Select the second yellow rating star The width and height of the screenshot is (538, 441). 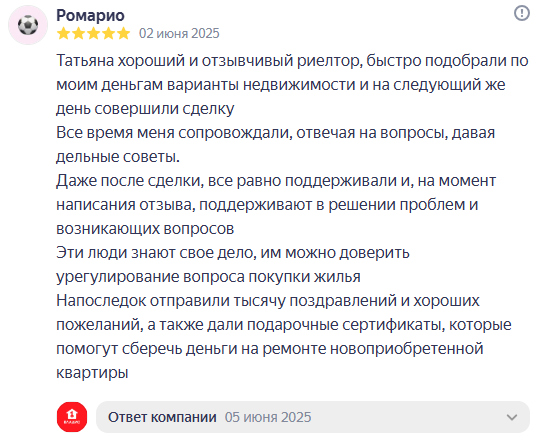pyautogui.click(x=79, y=34)
